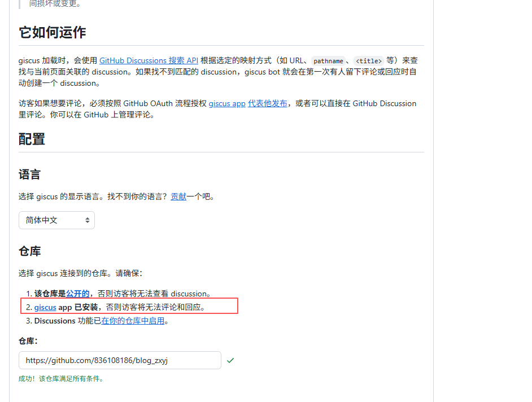Open the 在你的仓库中启用 link
This screenshot has height=402, width=532.
pos(133,321)
